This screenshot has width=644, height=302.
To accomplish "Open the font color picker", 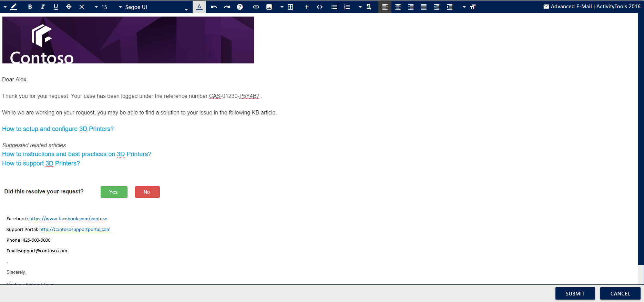I will [199, 7].
